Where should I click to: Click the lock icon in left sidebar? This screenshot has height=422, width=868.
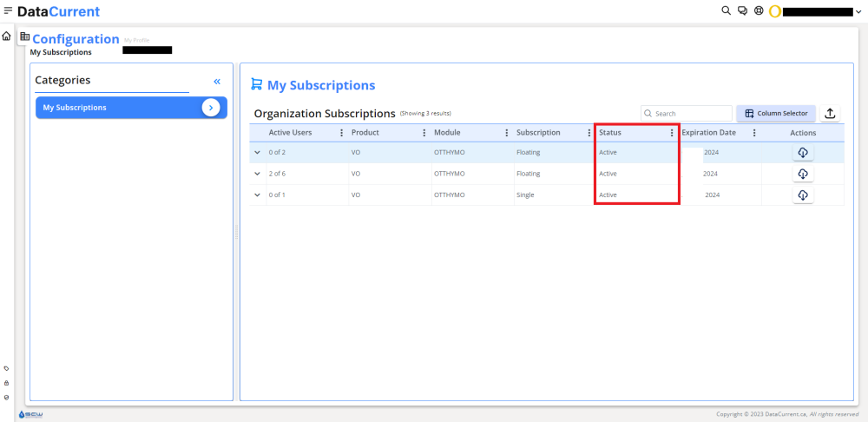(x=6, y=383)
